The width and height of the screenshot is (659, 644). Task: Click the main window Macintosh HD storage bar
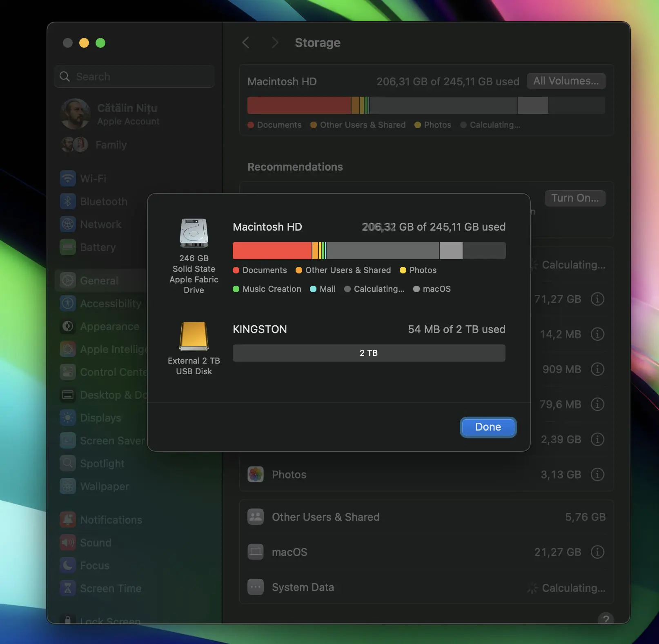tap(426, 105)
